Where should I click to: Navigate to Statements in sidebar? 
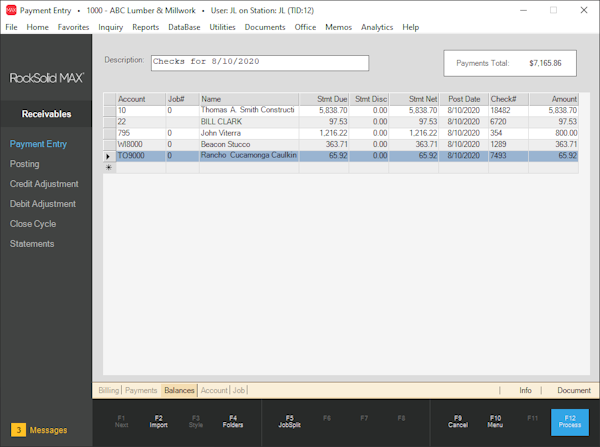(32, 244)
